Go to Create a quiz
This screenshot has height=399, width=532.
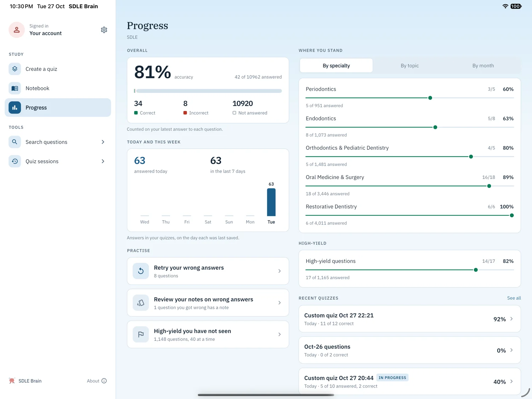pos(58,69)
